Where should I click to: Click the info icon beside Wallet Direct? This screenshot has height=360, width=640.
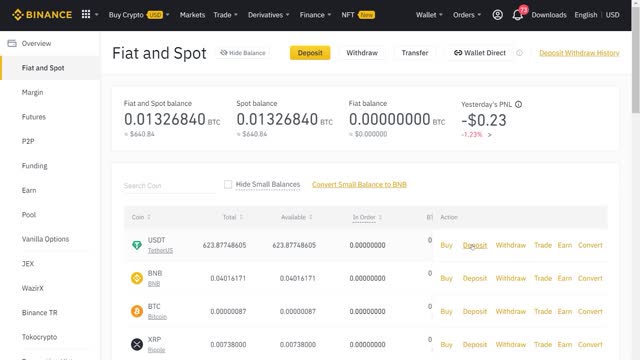(519, 53)
